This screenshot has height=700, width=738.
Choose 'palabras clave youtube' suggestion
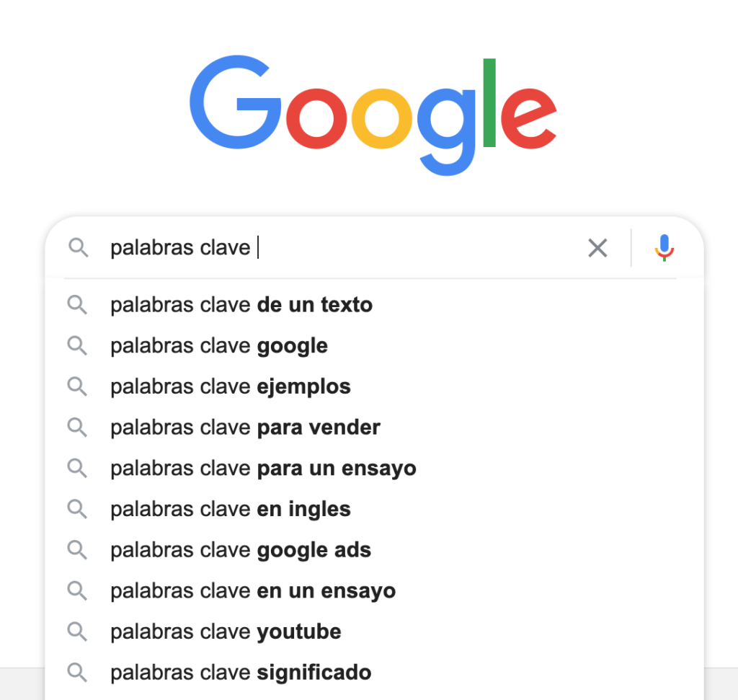(226, 632)
